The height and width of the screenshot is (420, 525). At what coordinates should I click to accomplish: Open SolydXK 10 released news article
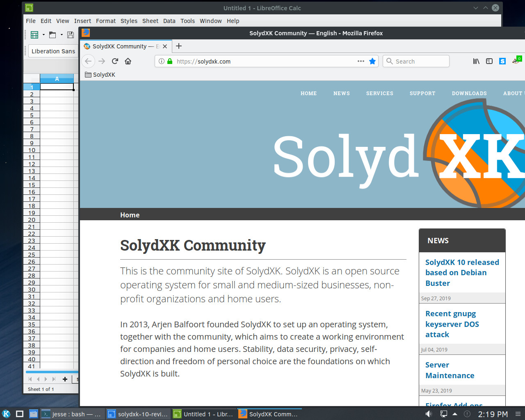point(462,273)
